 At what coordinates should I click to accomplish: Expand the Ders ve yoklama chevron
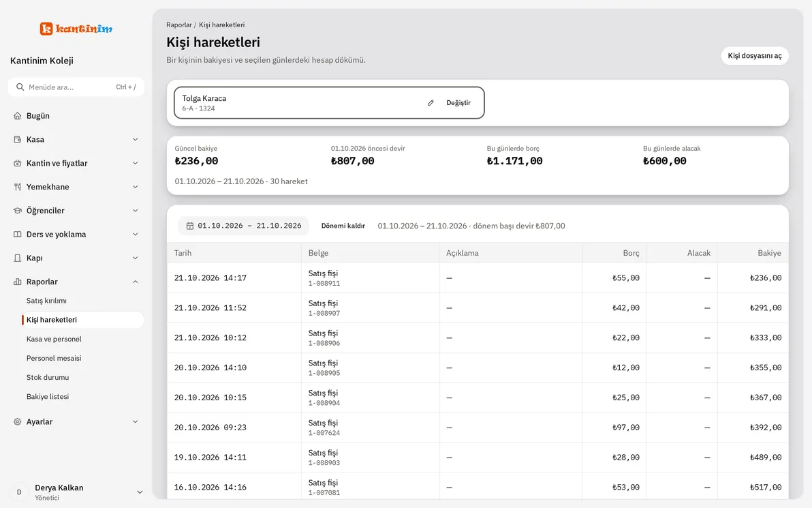pos(135,235)
